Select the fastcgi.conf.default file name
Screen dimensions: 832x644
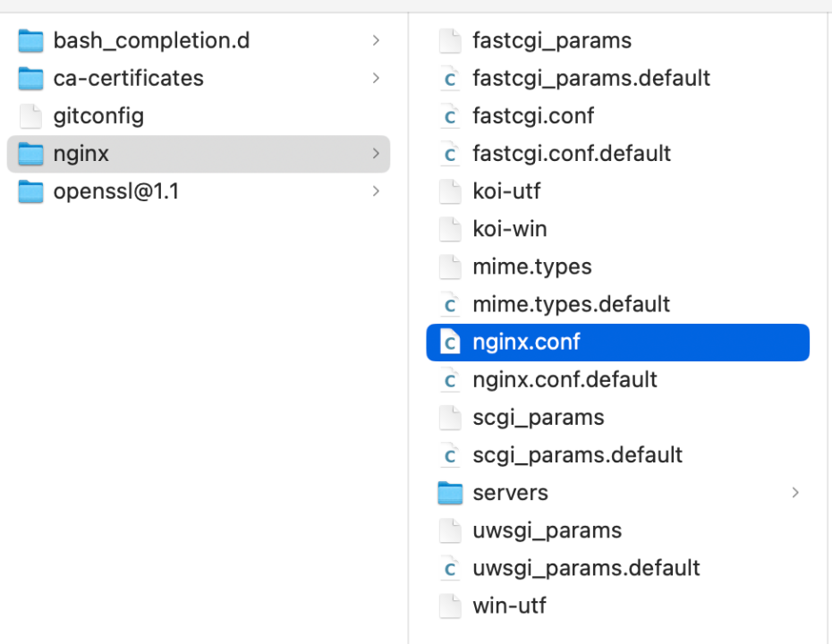pos(572,155)
